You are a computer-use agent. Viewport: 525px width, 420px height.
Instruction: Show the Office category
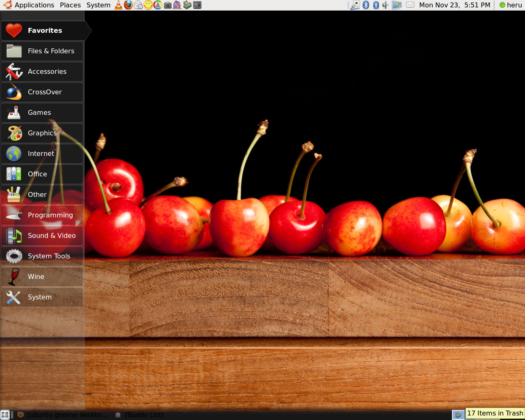[x=42, y=174]
